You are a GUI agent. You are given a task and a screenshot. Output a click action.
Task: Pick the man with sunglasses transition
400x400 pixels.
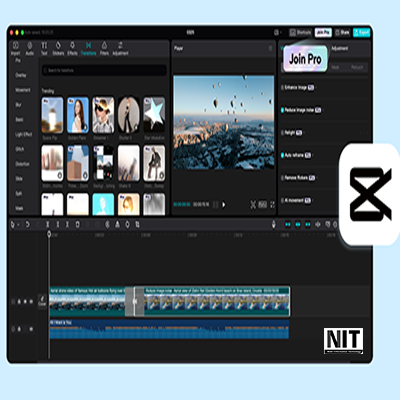(103, 115)
